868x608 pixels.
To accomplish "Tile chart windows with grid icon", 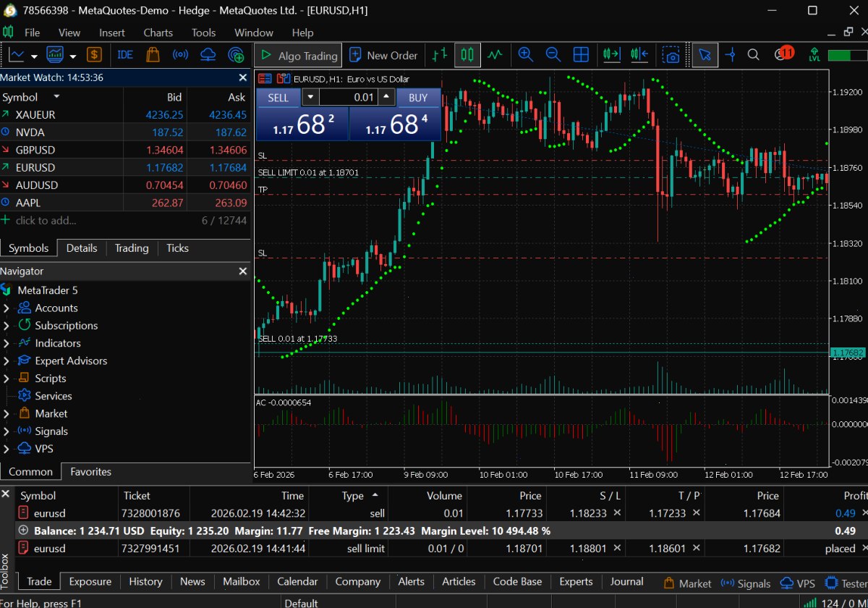I will click(581, 55).
